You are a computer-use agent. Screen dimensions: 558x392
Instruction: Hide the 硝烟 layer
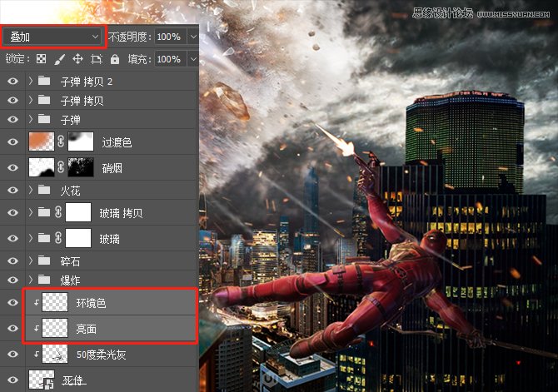click(x=12, y=167)
